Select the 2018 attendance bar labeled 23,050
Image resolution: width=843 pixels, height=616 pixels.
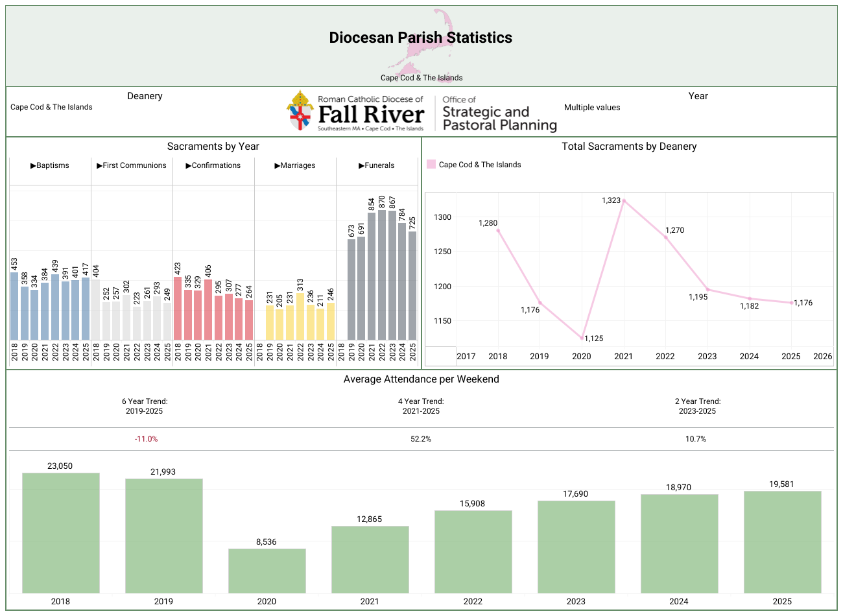coord(61,532)
